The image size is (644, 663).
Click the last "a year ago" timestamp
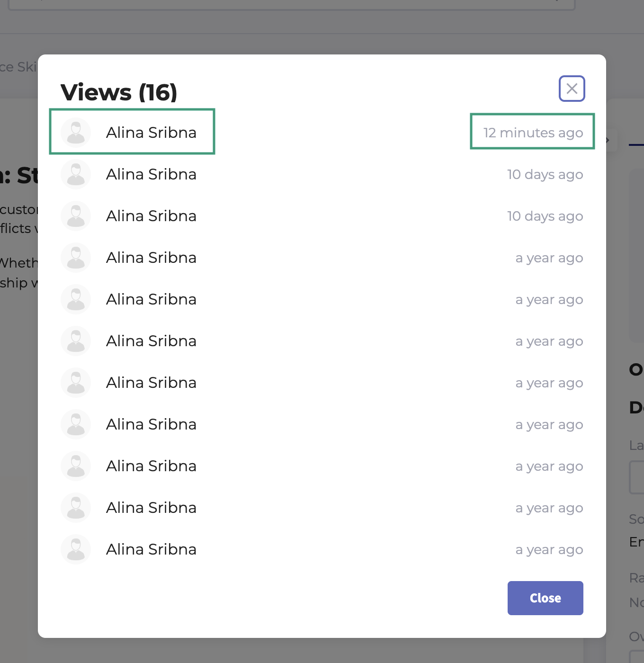click(x=549, y=549)
